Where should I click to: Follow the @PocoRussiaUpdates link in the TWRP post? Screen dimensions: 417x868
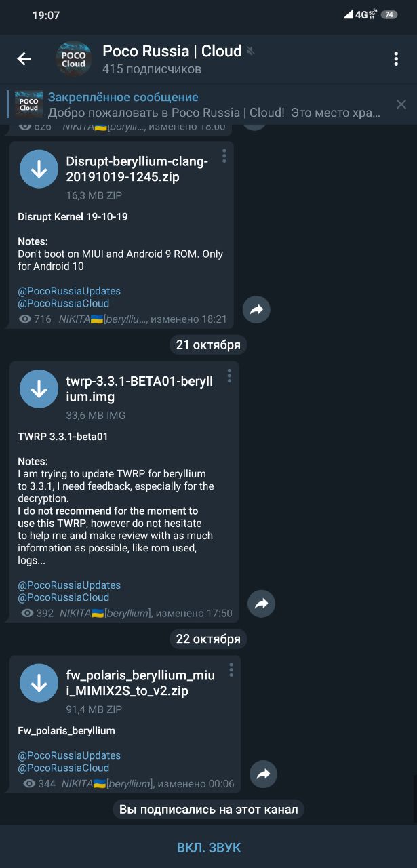tap(69, 585)
